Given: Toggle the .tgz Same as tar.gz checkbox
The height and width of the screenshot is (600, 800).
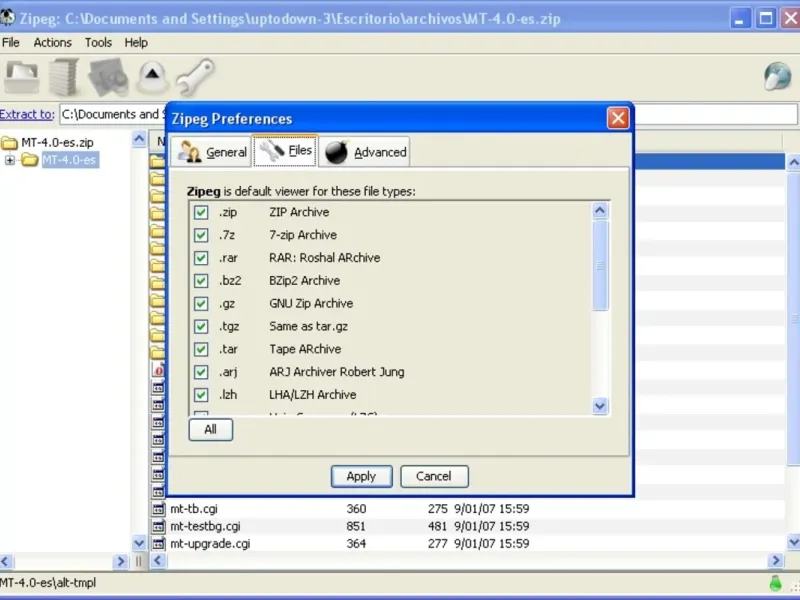Looking at the screenshot, I should [201, 327].
